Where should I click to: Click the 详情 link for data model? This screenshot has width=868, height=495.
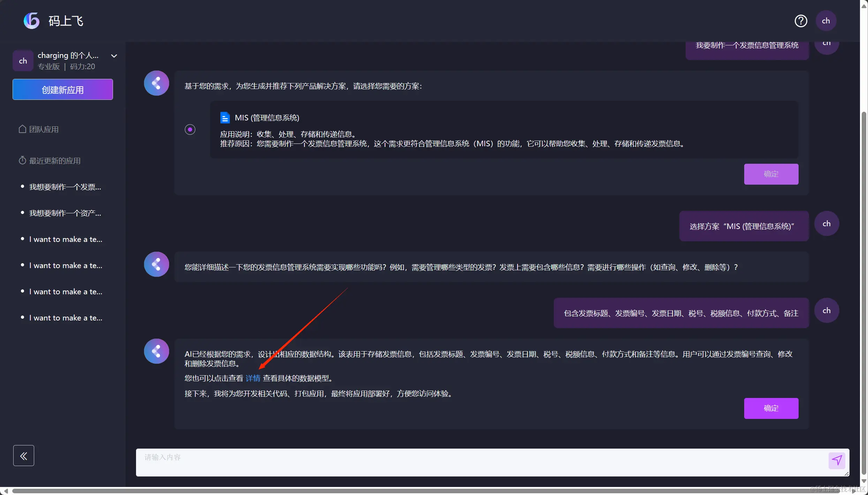pos(253,378)
